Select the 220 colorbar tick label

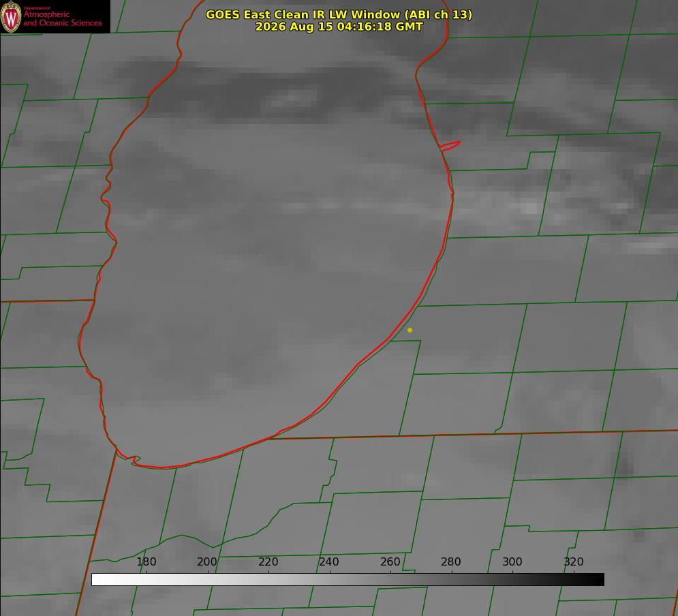[268, 561]
